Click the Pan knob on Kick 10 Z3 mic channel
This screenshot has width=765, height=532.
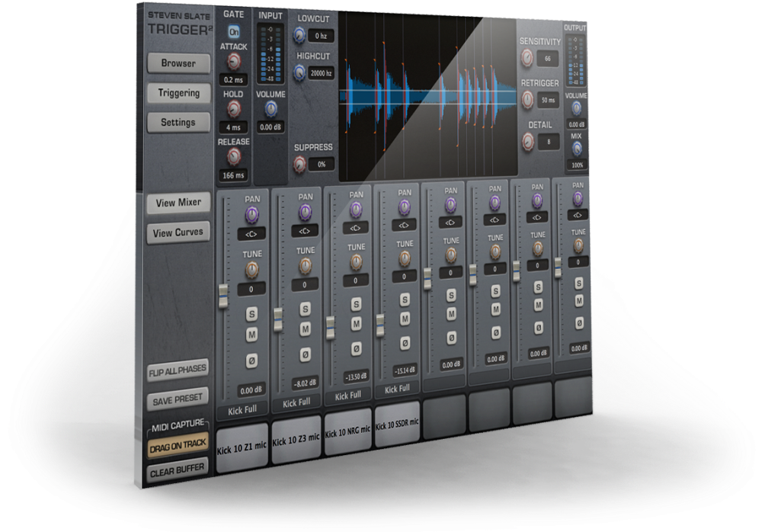click(x=305, y=212)
